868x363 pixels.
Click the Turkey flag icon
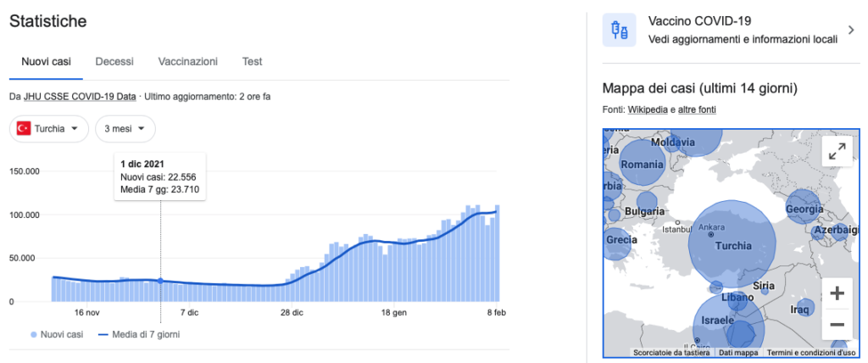[24, 129]
